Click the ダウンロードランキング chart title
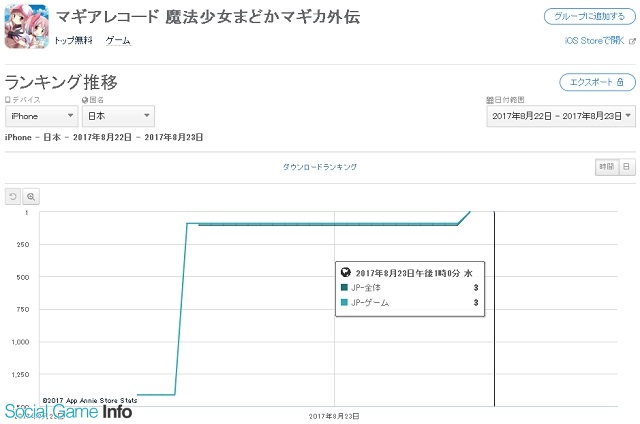Screen dimensions: 640x424 [x=319, y=167]
